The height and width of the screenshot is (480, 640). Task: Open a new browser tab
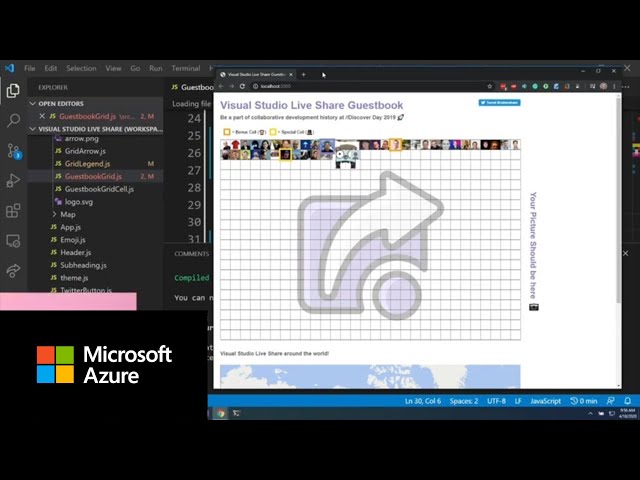(303, 74)
